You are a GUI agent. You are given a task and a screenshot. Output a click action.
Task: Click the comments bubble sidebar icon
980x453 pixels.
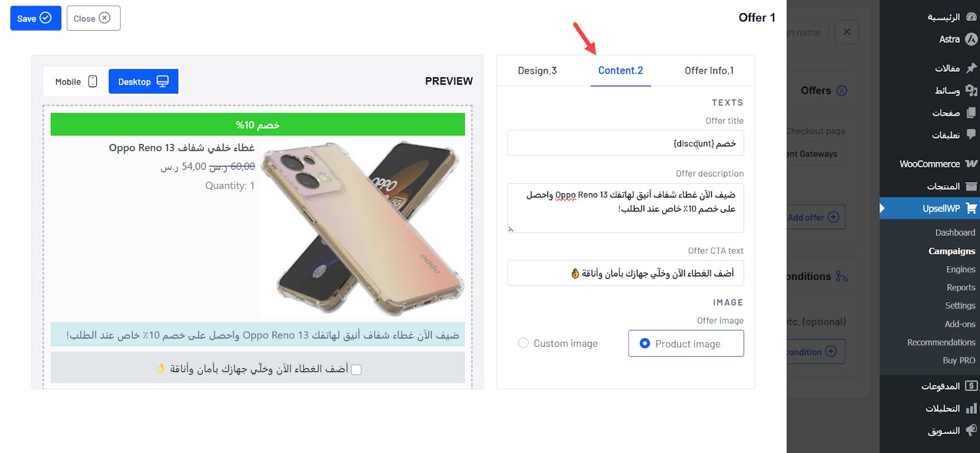pos(971,134)
